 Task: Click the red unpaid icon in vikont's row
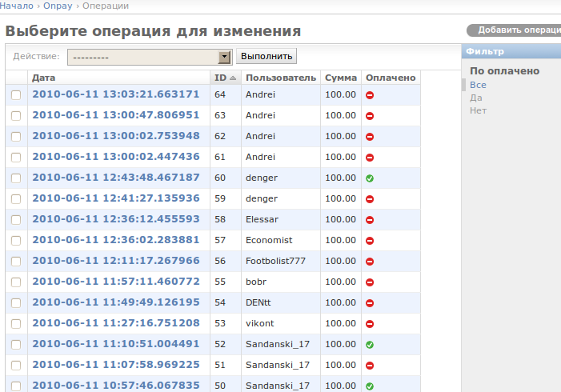pyautogui.click(x=370, y=323)
